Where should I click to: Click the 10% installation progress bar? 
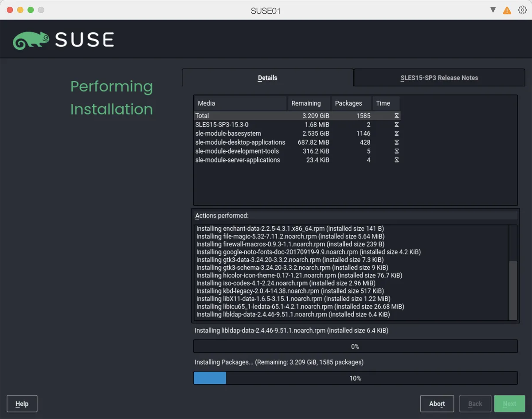[355, 378]
